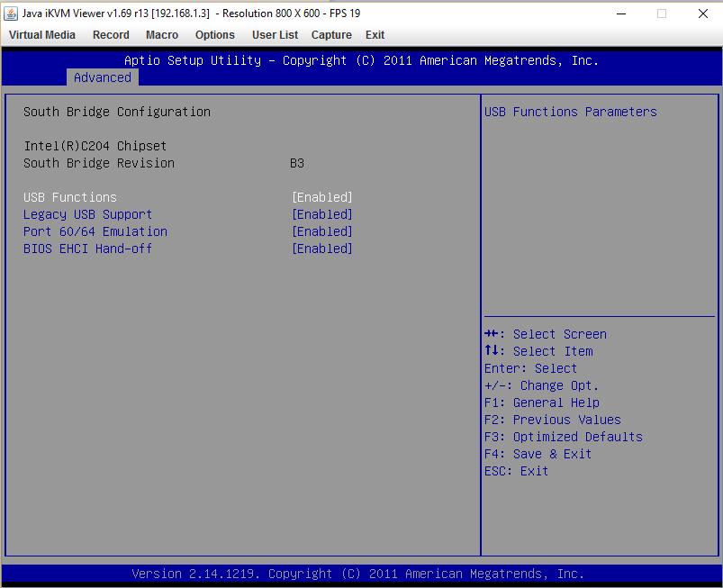Open the Record menu
The width and height of the screenshot is (723, 588).
(111, 35)
